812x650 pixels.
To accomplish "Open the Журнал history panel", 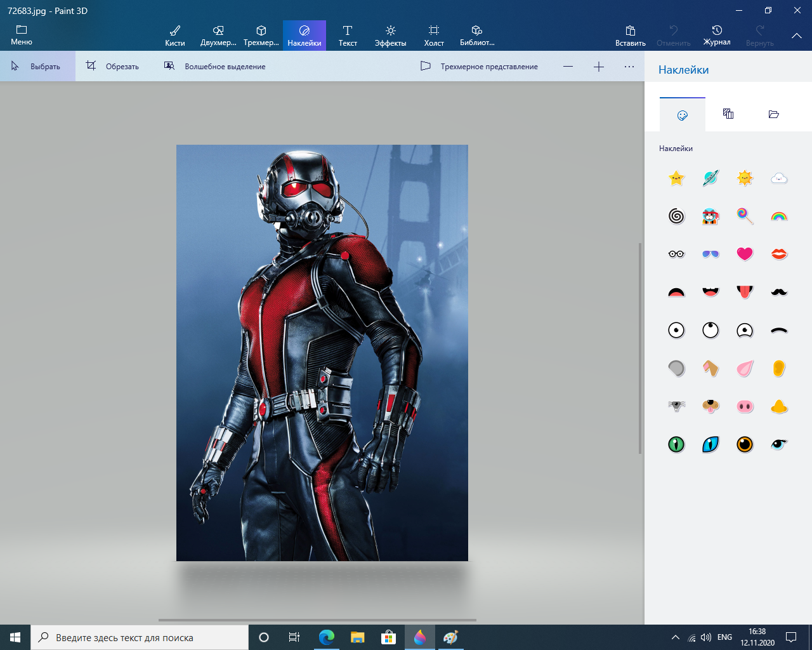I will [x=717, y=36].
